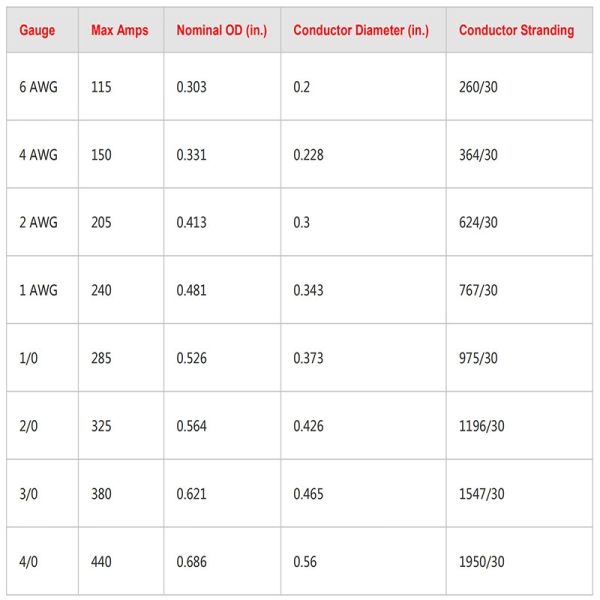
Task: Select the Nominal OD (in.) header
Action: (221, 30)
